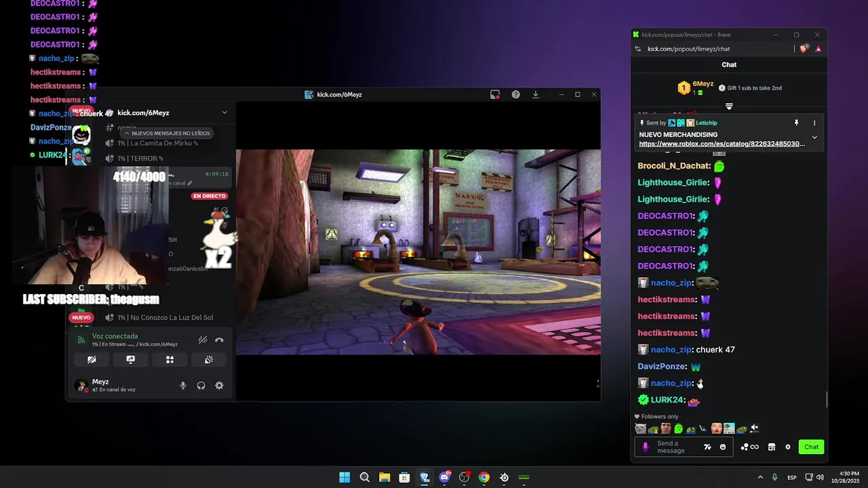Click the purple microphone icon in the message box
The image size is (868, 488).
645,447
